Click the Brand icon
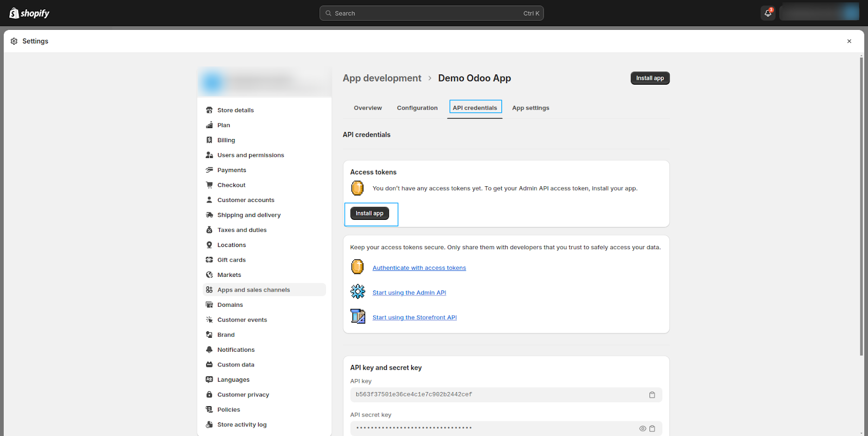Viewport: 868px width, 436px height. pyautogui.click(x=209, y=335)
